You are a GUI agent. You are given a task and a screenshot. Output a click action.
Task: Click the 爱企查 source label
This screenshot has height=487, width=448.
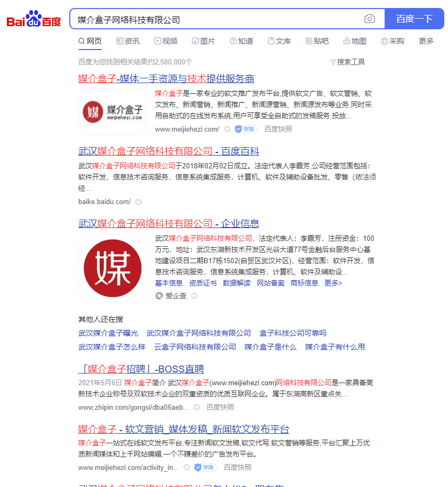click(176, 296)
